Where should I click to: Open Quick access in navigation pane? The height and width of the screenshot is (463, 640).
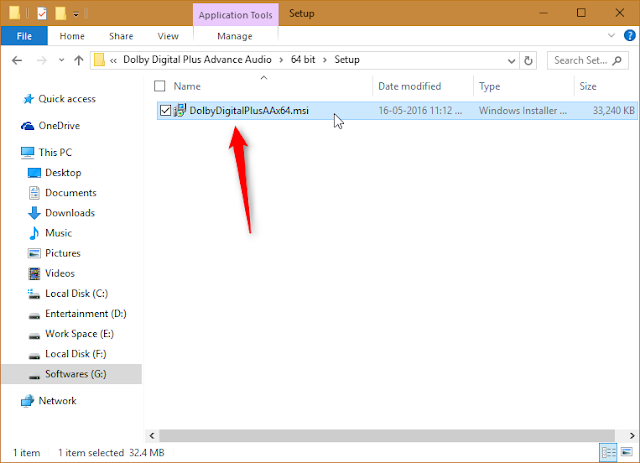[67, 99]
